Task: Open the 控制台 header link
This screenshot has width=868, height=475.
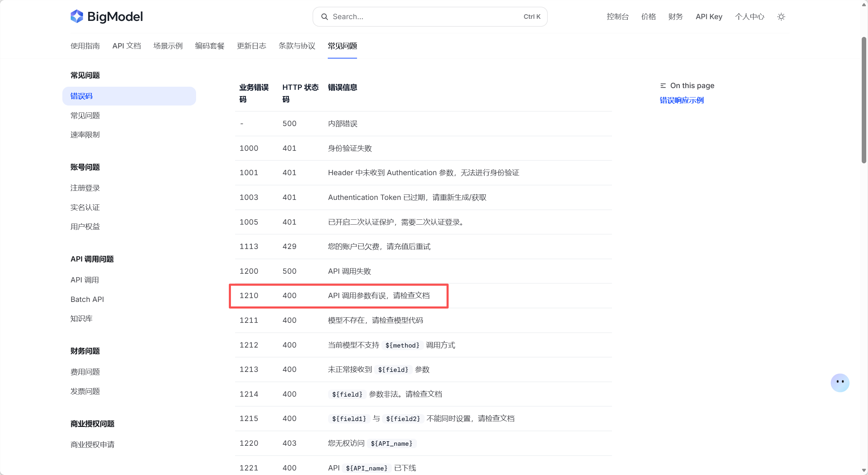Action: 618,17
